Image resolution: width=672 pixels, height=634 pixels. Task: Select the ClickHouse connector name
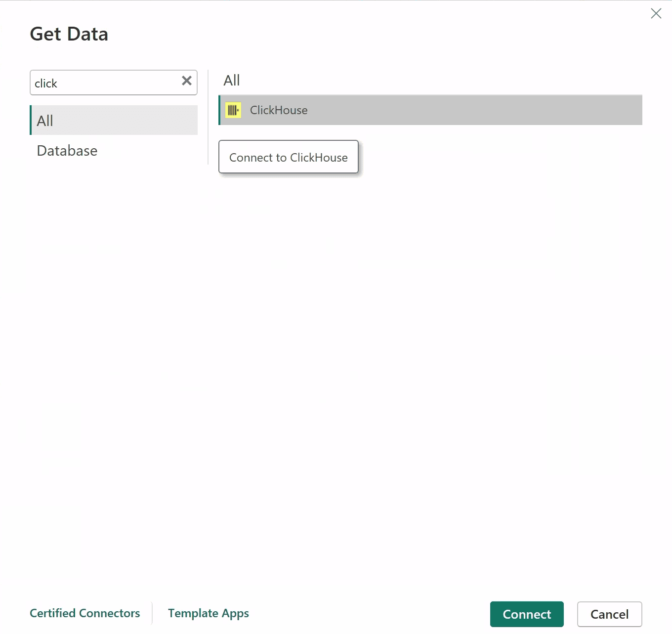pos(279,110)
